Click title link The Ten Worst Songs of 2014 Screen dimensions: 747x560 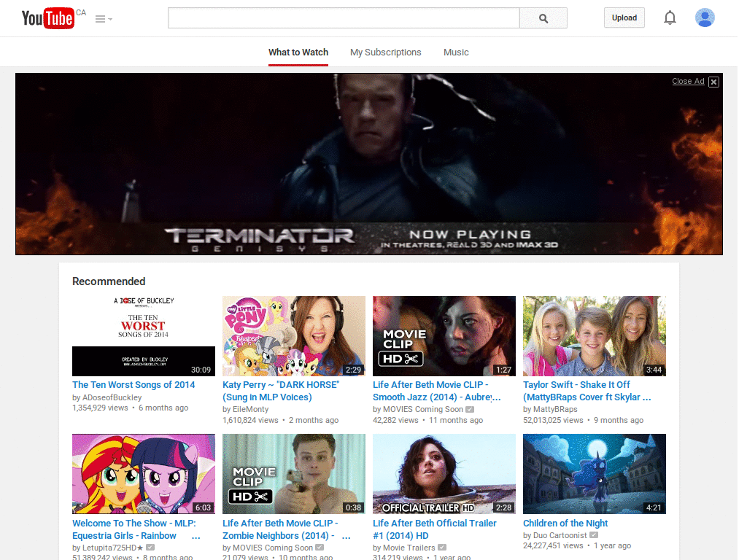133,385
